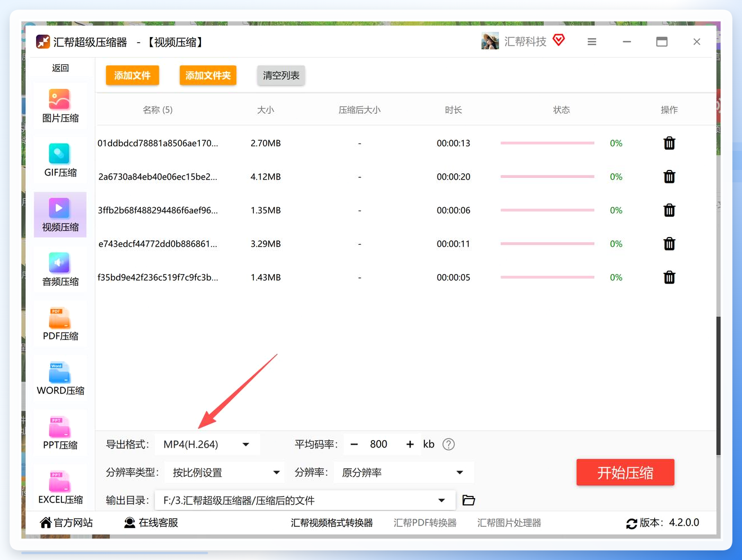The image size is (742, 560).
Task: Click progress bar of file f35bd9e42f236c519f7c9fc3b
Action: (547, 277)
